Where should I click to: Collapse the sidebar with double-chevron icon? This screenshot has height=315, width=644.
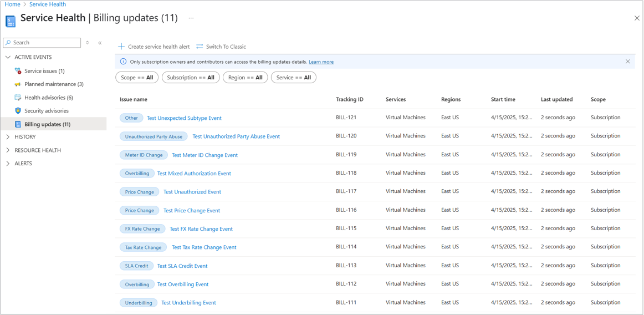100,43
